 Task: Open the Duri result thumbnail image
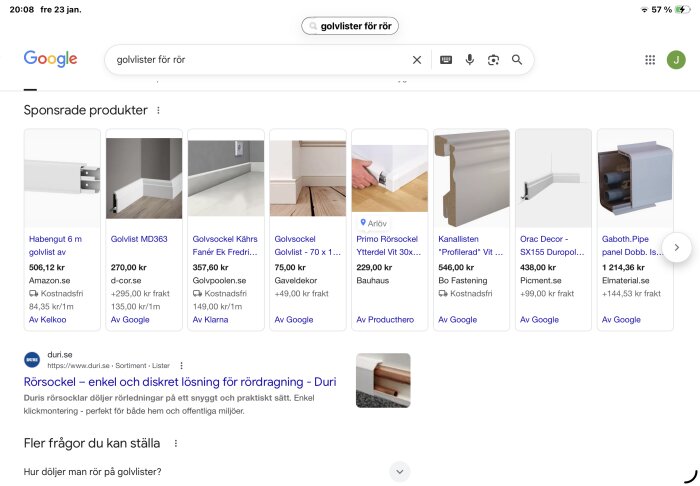coord(383,380)
